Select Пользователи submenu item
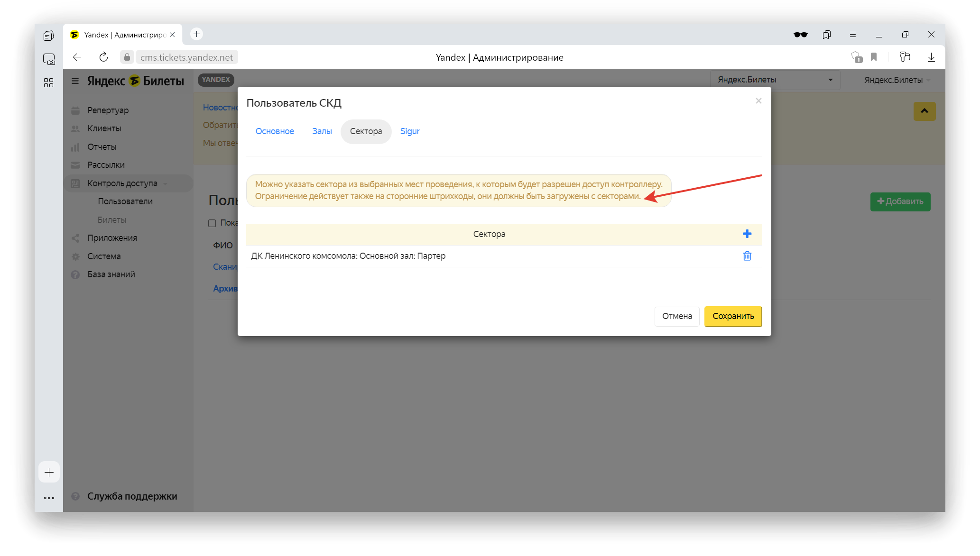The height and width of the screenshot is (556, 980). coord(125,201)
